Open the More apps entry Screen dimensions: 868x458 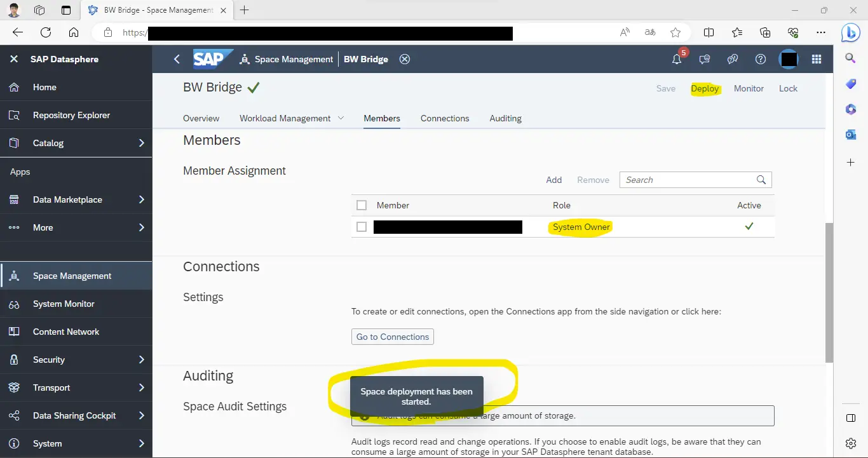point(76,227)
